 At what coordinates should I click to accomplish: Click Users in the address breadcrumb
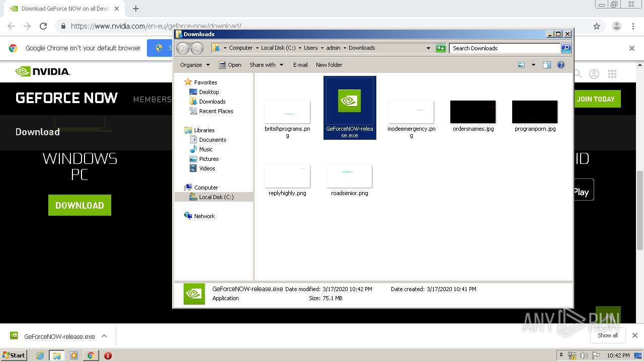click(x=310, y=48)
